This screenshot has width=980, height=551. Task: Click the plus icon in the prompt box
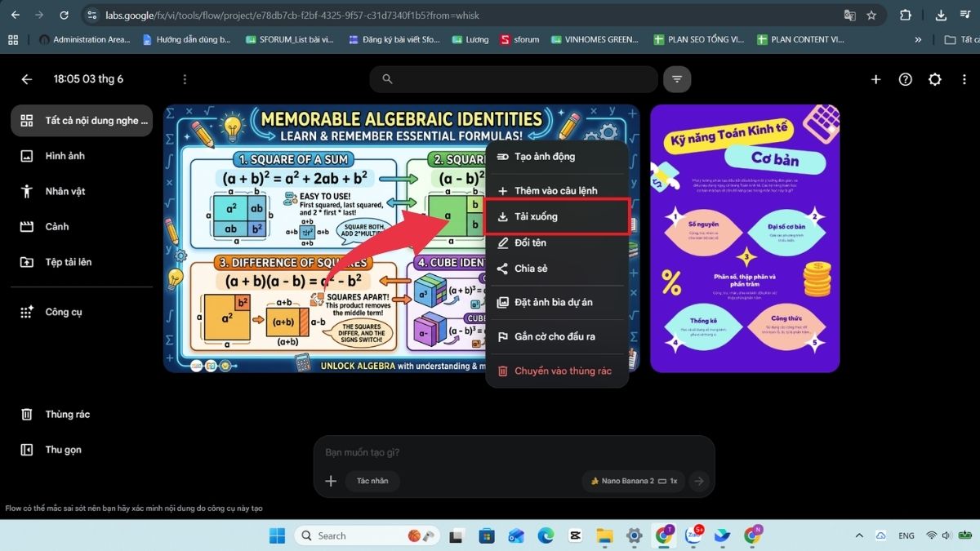(331, 481)
